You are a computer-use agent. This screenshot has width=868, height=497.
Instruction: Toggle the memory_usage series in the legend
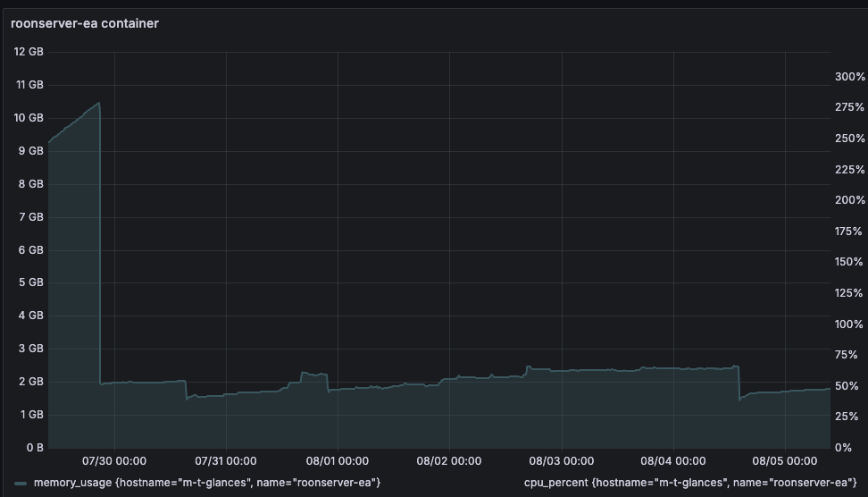207,483
